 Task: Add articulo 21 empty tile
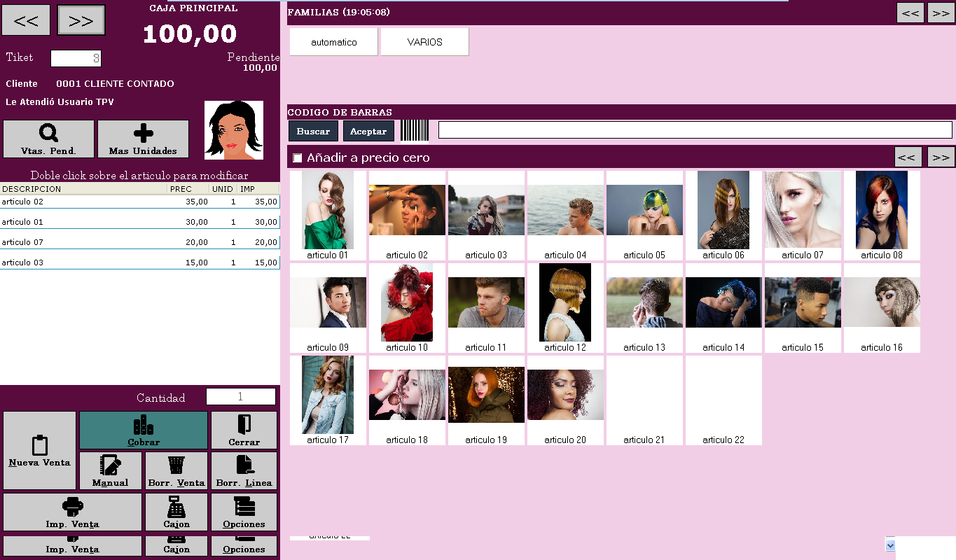pyautogui.click(x=644, y=400)
